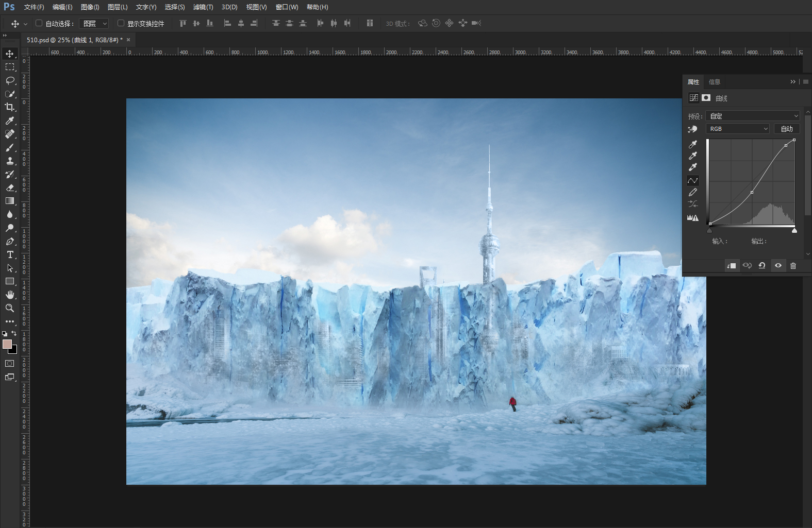The height and width of the screenshot is (528, 812).
Task: Click the curves white point slider triangle
Action: (794, 230)
